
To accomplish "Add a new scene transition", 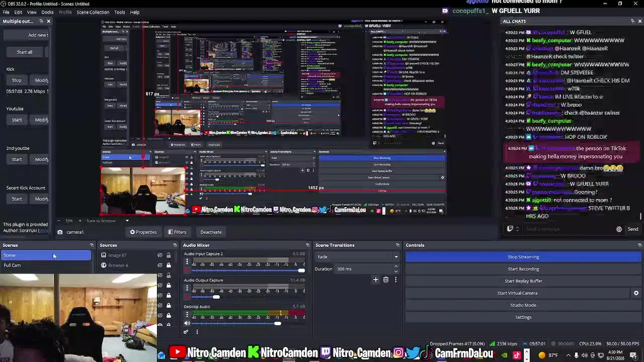I will tap(375, 280).
